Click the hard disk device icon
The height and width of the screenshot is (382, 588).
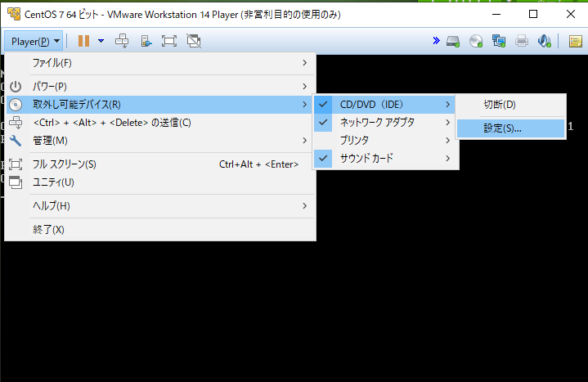pyautogui.click(x=453, y=41)
